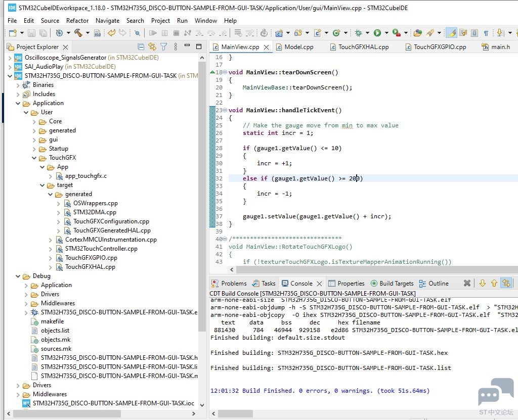Viewport: 518px width, 420px height.
Task: Close the MainView.cpp editor tab
Action: pyautogui.click(x=266, y=47)
